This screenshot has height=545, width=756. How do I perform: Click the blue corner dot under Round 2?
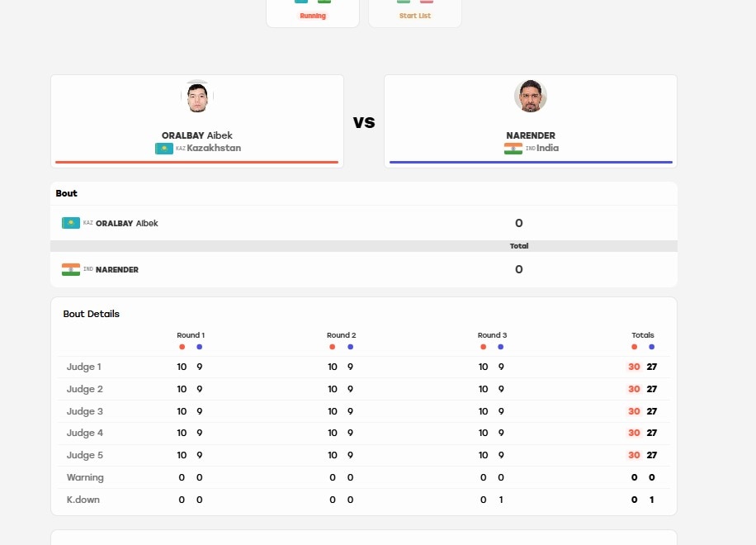(x=351, y=347)
